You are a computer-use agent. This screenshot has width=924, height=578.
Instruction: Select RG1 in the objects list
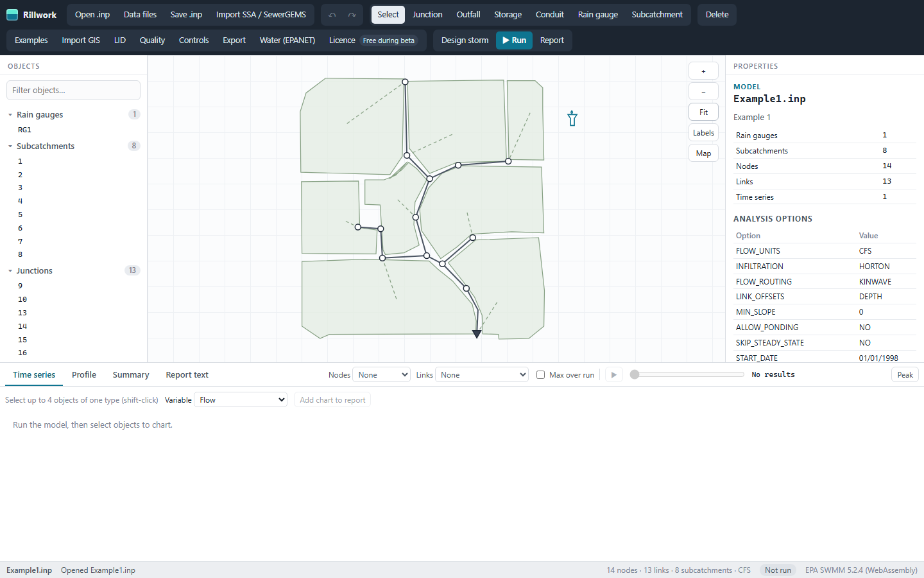[x=24, y=130]
